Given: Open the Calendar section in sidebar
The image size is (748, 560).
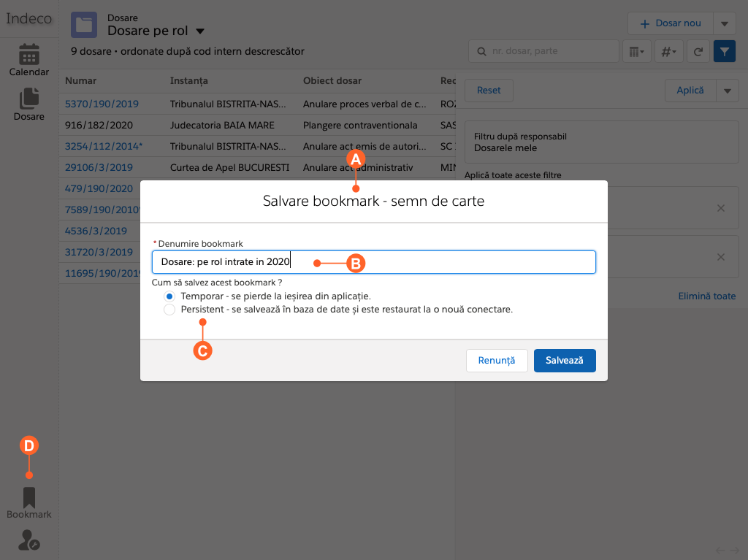Looking at the screenshot, I should (28, 58).
